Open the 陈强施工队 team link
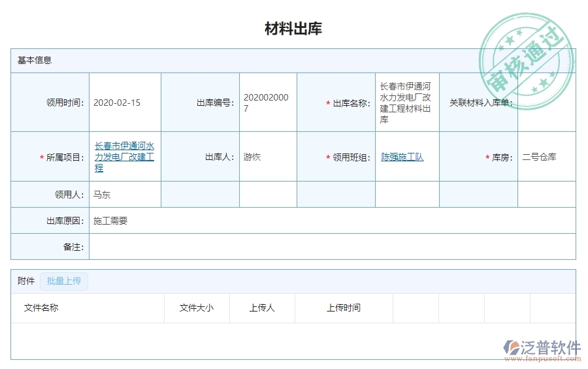Screen dimensions: 588x369 point(402,157)
